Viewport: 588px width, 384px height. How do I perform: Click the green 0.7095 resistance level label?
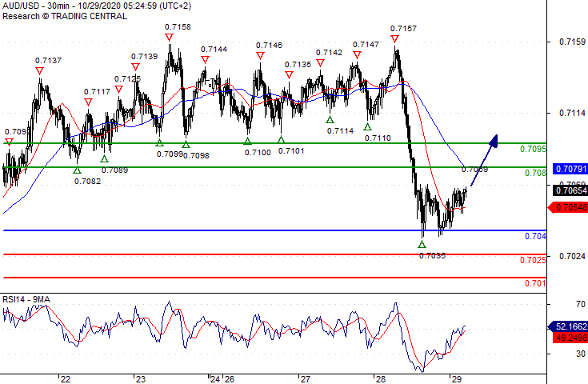tap(533, 150)
